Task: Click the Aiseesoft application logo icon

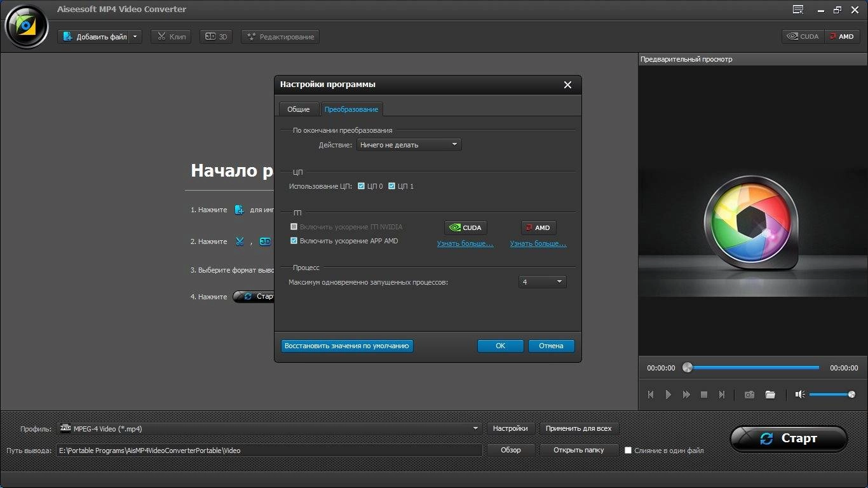Action: coord(25,26)
